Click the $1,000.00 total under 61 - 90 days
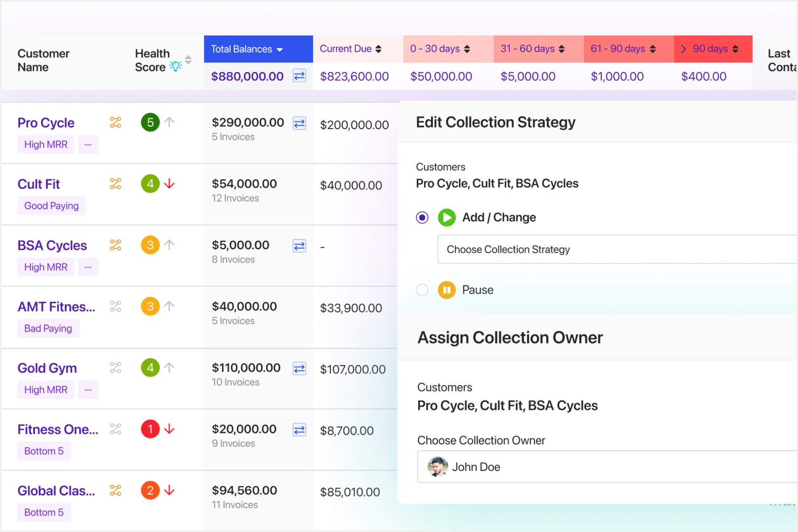Image resolution: width=798 pixels, height=532 pixels. 617,76
